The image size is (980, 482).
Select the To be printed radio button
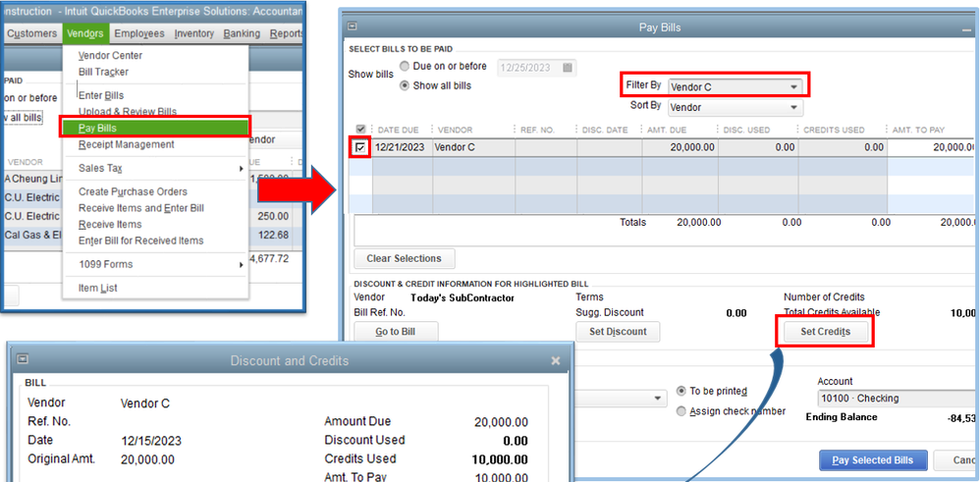click(x=681, y=392)
